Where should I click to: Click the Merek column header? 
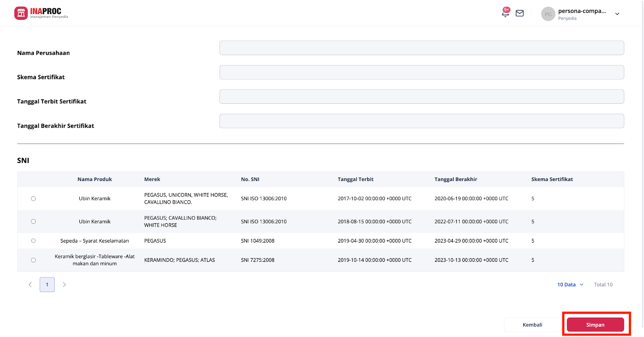pos(152,179)
